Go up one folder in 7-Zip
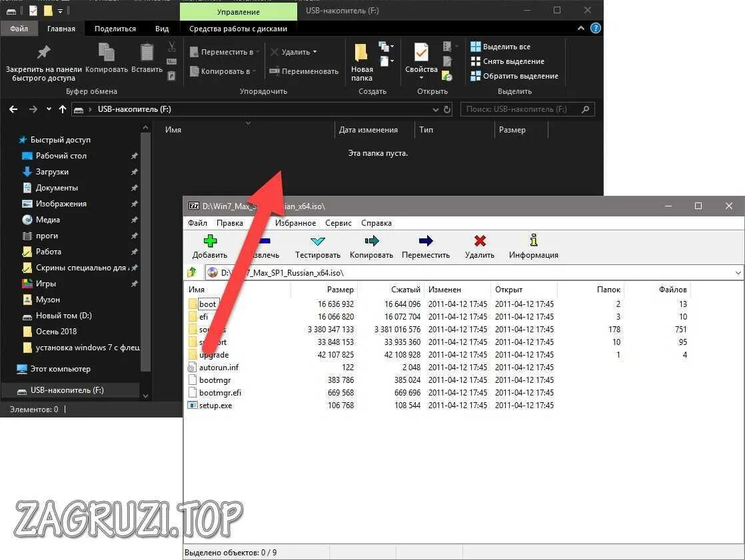 tap(192, 272)
